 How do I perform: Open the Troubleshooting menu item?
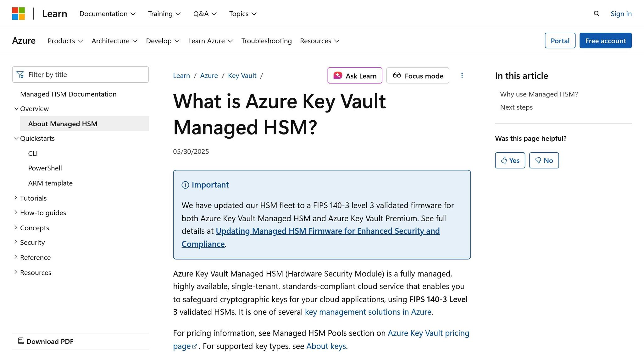[266, 41]
